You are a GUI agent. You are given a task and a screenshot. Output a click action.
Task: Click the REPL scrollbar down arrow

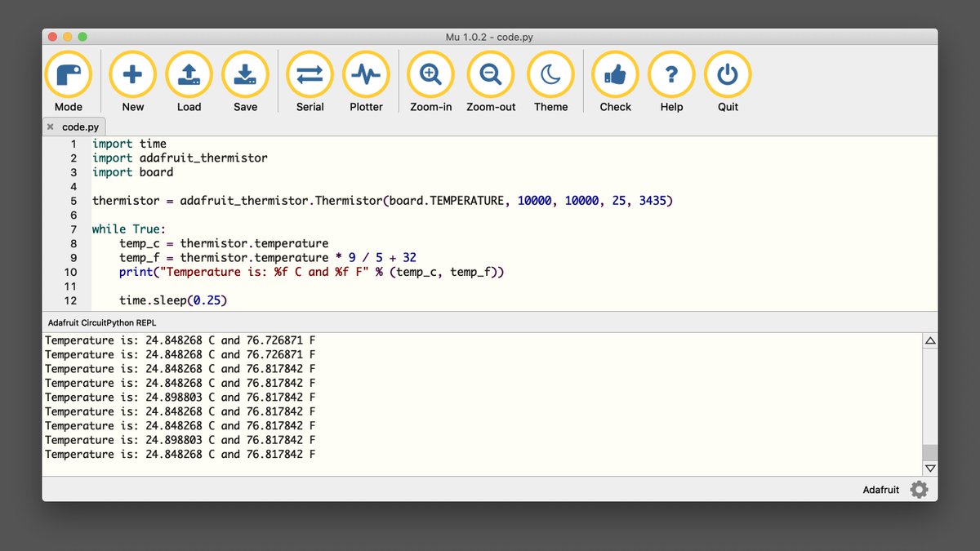coord(930,469)
